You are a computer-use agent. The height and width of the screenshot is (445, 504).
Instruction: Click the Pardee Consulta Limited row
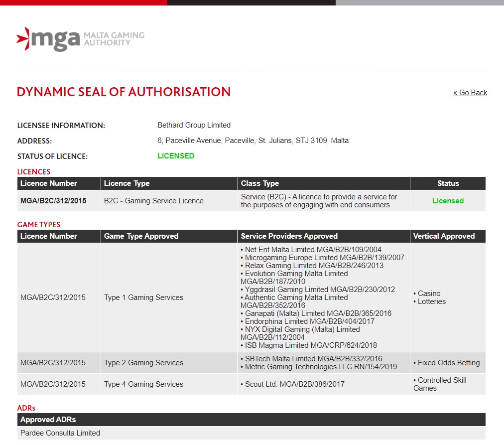click(x=252, y=433)
